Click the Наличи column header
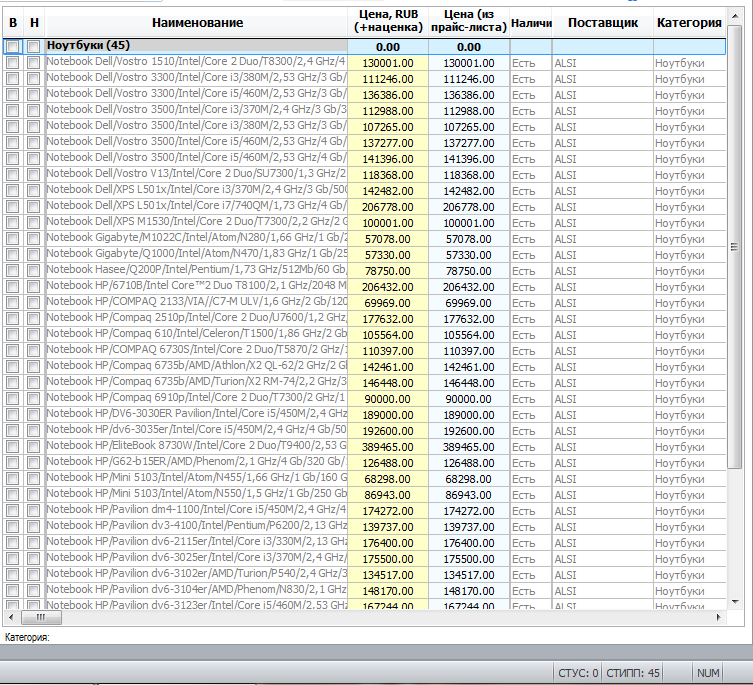Viewport: 753px width, 685px height. tap(531, 23)
